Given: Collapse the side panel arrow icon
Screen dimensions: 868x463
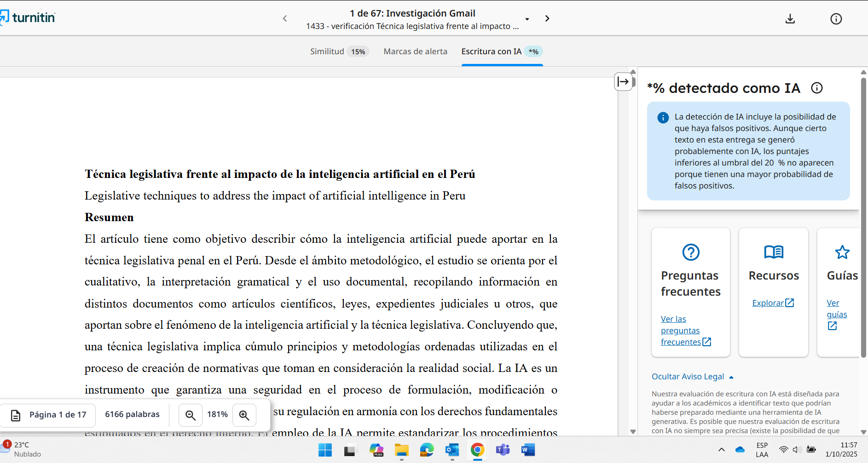Looking at the screenshot, I should (623, 82).
